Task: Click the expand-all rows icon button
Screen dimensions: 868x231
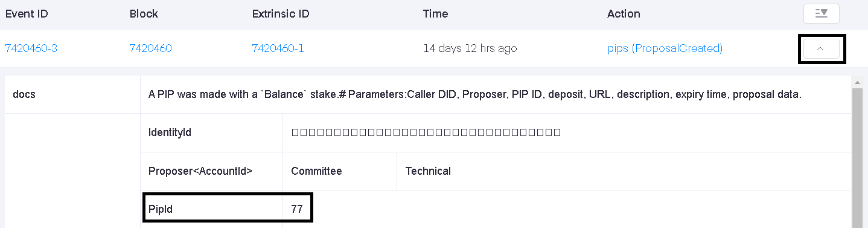Action: [821, 13]
